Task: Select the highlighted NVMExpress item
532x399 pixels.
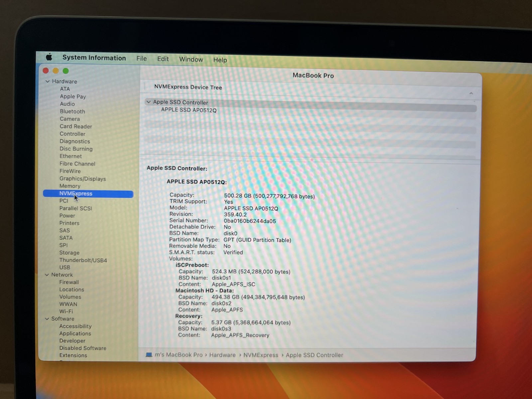Action: [x=88, y=194]
